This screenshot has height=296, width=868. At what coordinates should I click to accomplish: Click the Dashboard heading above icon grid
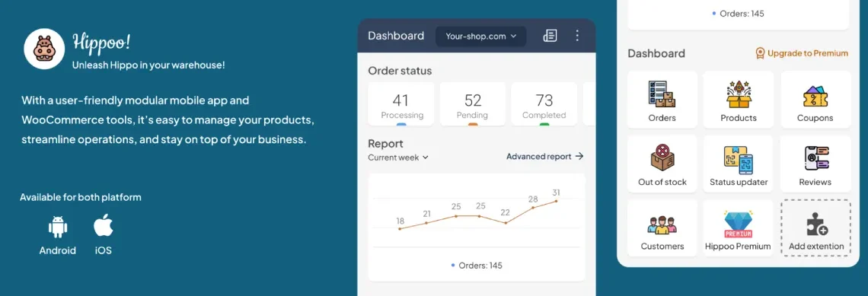pyautogui.click(x=656, y=53)
